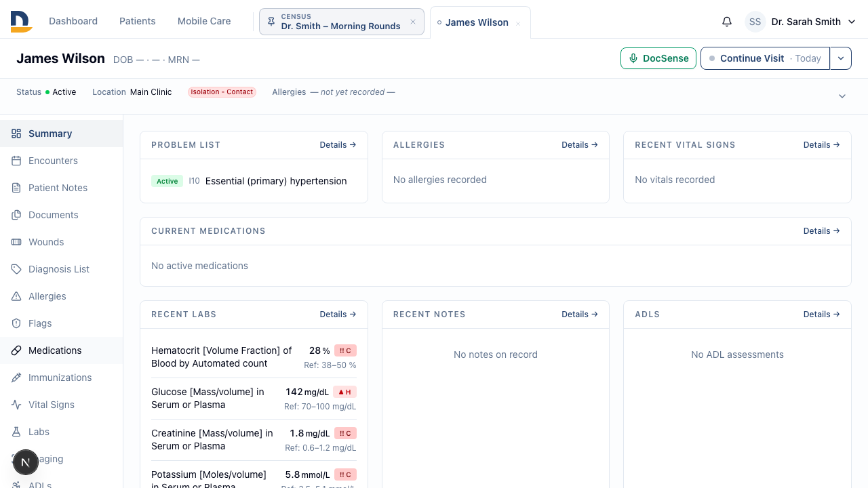Click the Creatinine lab result row
The width and height of the screenshot is (868, 488).
pos(254,440)
